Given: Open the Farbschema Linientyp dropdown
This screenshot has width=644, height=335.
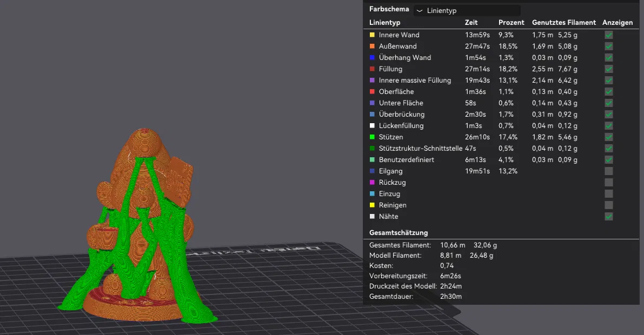Looking at the screenshot, I should (467, 11).
